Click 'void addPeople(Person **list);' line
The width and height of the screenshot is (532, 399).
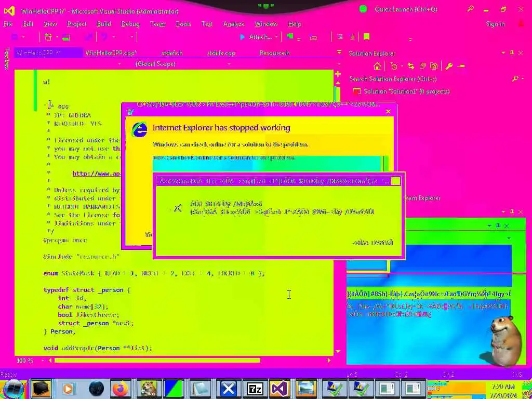click(98, 348)
